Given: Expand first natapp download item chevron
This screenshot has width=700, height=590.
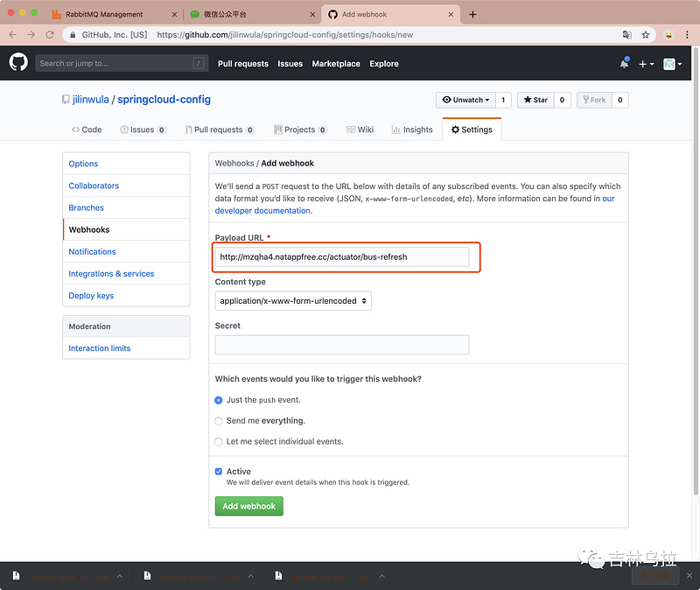Looking at the screenshot, I should click(120, 577).
